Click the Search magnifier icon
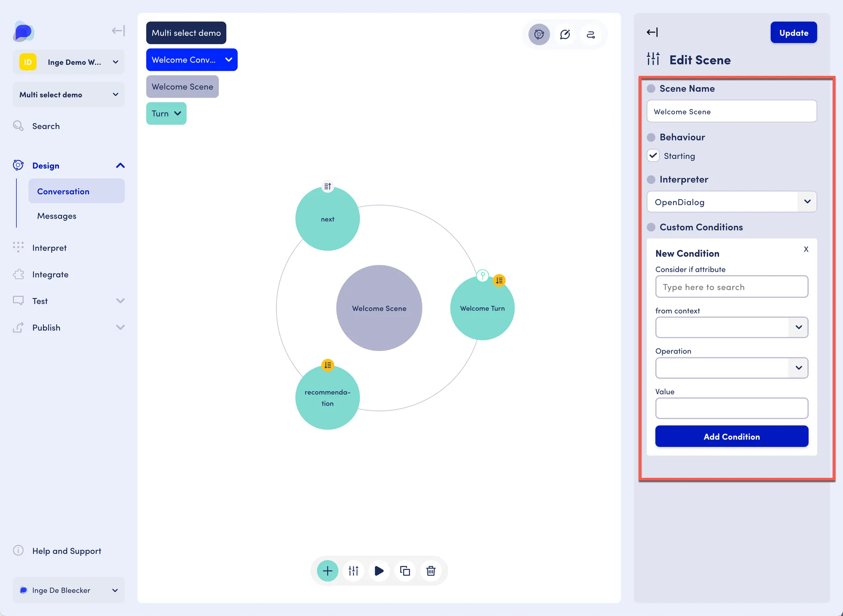This screenshot has width=843, height=616. (x=18, y=126)
